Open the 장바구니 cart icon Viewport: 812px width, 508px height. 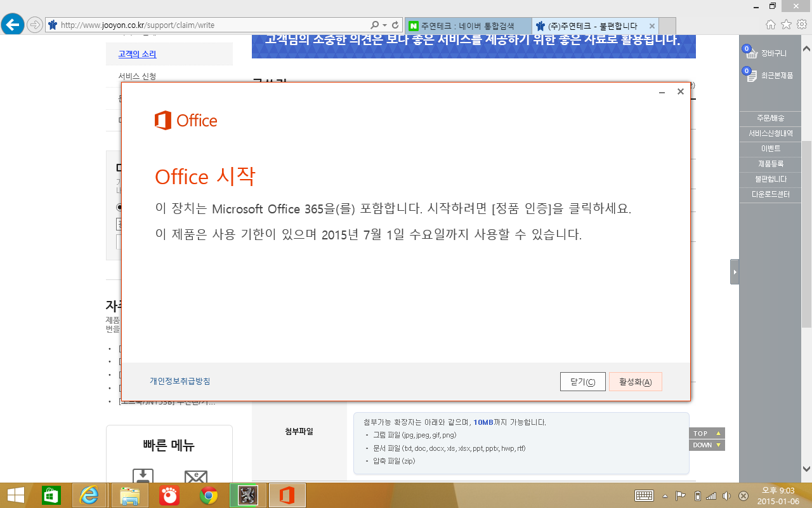tap(752, 52)
